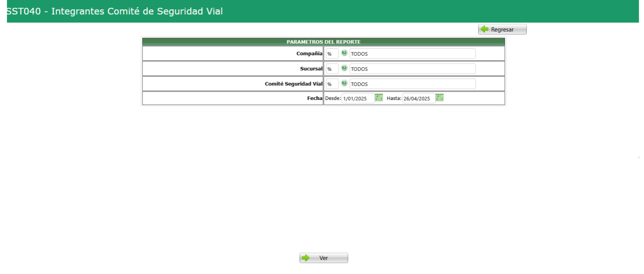Click the 'Desde:' label text
Image resolution: width=644 pixels, height=274 pixels.
333,99
